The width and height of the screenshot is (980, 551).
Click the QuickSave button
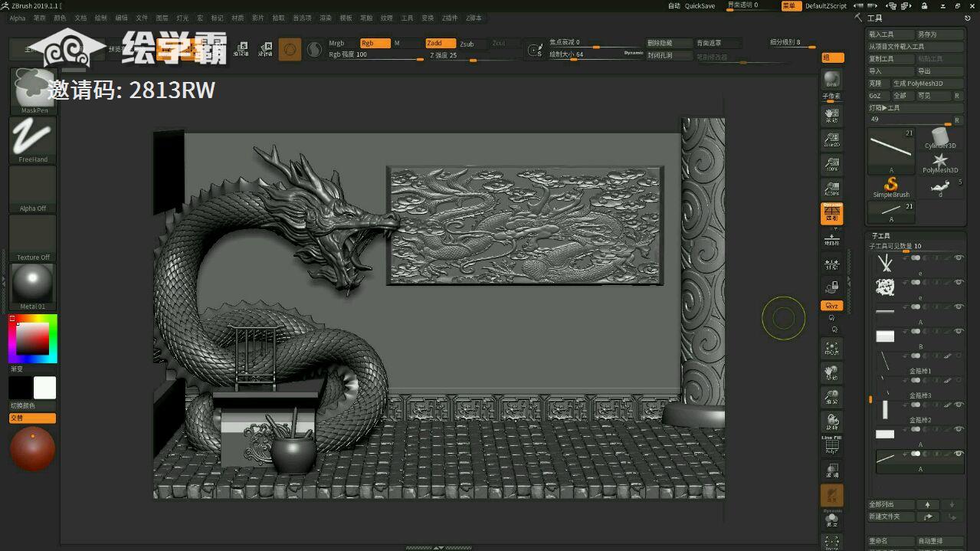700,5
